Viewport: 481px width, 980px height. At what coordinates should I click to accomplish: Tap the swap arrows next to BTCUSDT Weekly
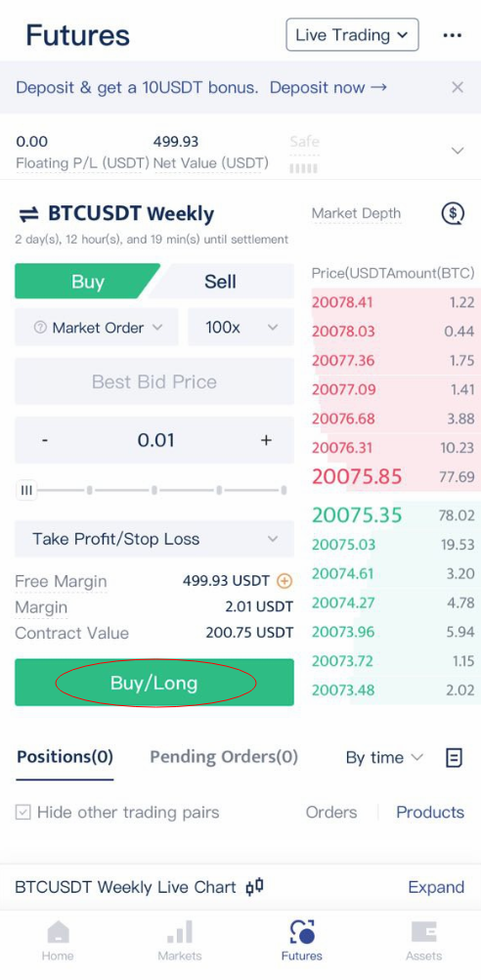point(28,214)
